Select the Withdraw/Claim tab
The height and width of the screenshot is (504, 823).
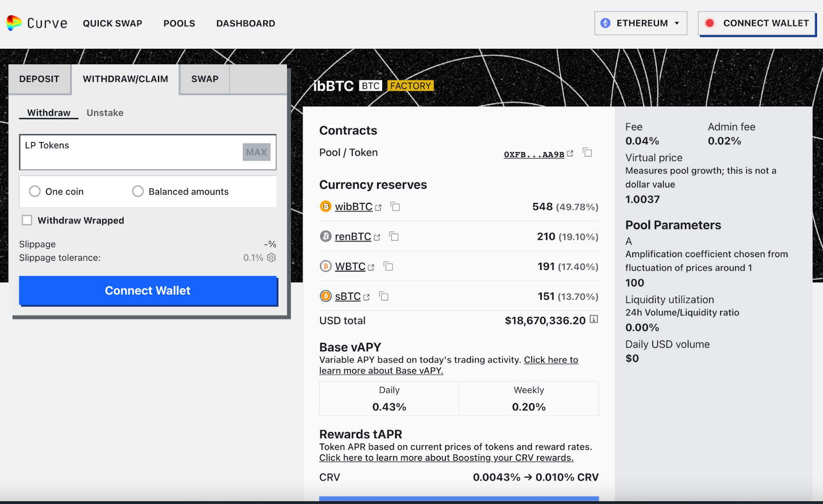click(126, 79)
